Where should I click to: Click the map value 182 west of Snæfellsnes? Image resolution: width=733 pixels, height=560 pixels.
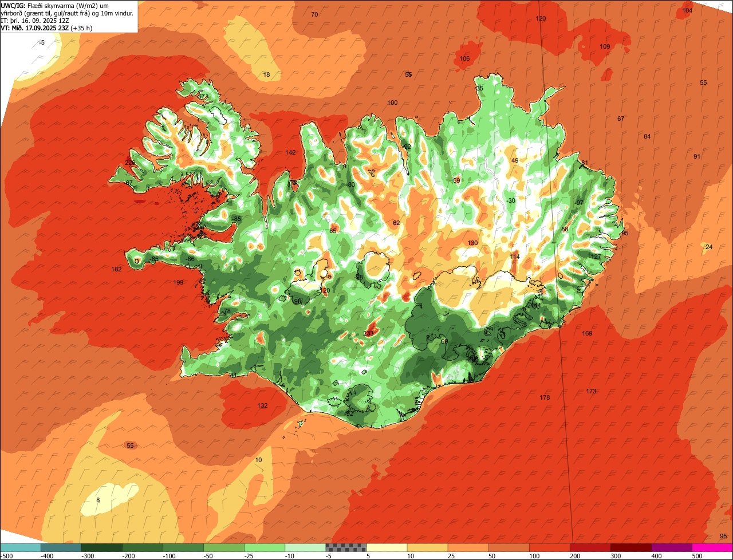click(x=117, y=269)
